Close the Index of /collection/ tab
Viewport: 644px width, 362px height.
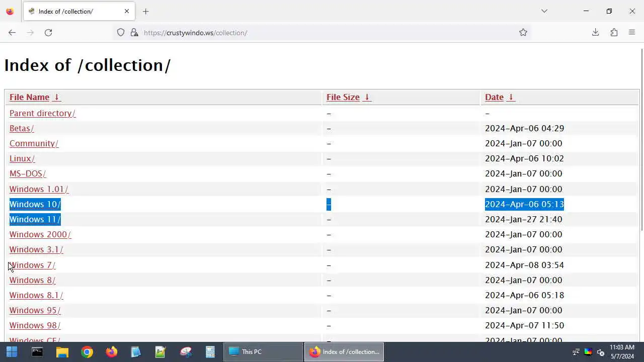pos(127,11)
